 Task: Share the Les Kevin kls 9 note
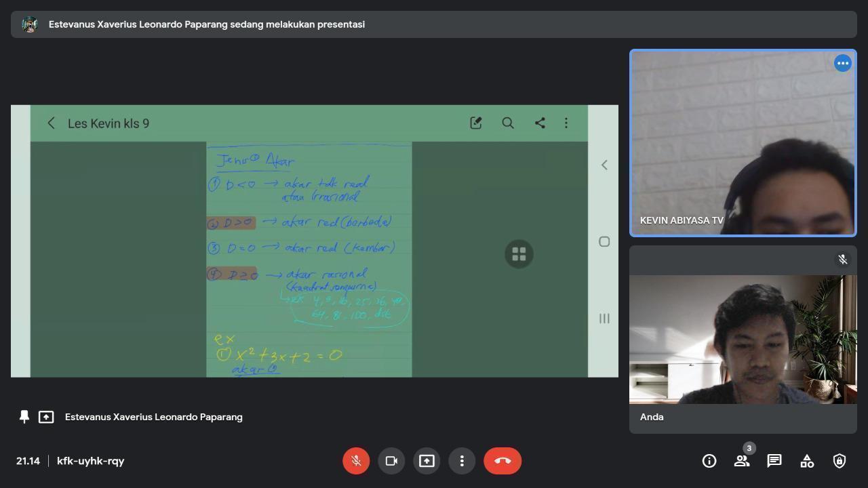(x=540, y=123)
